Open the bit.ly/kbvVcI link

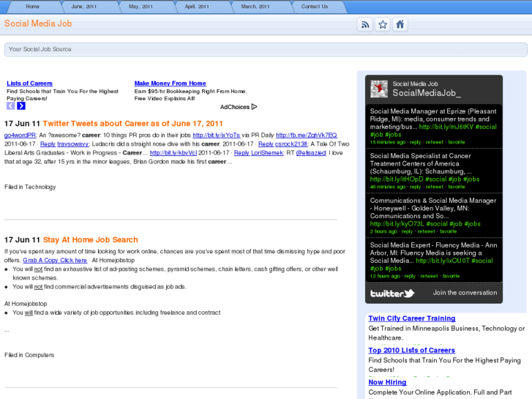[x=173, y=153]
